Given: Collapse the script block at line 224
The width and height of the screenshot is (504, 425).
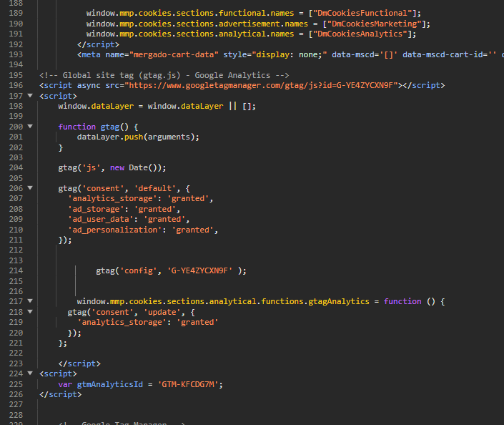Looking at the screenshot, I should (x=30, y=373).
